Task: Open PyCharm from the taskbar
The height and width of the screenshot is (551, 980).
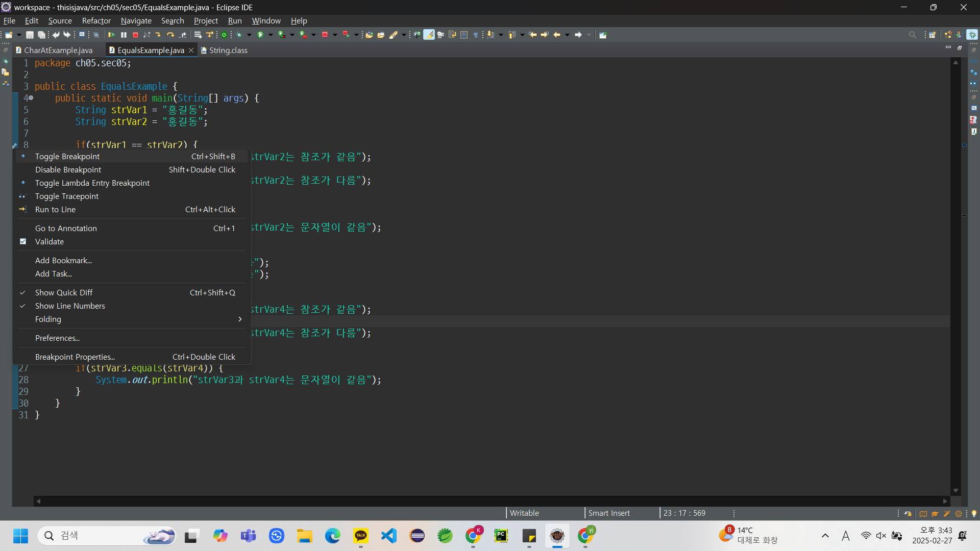Action: point(501,535)
